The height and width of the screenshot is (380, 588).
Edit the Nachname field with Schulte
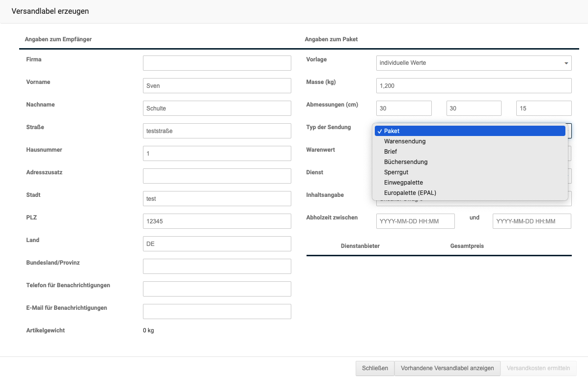point(217,108)
